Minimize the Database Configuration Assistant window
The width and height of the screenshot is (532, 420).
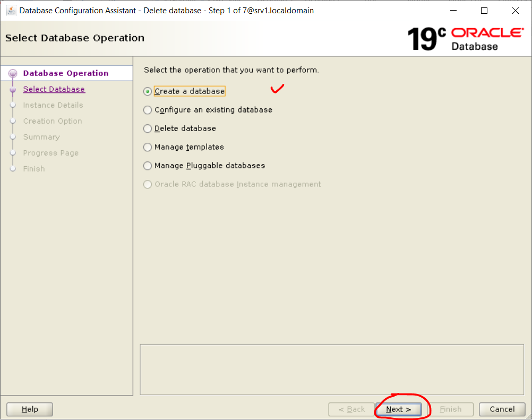click(x=453, y=11)
